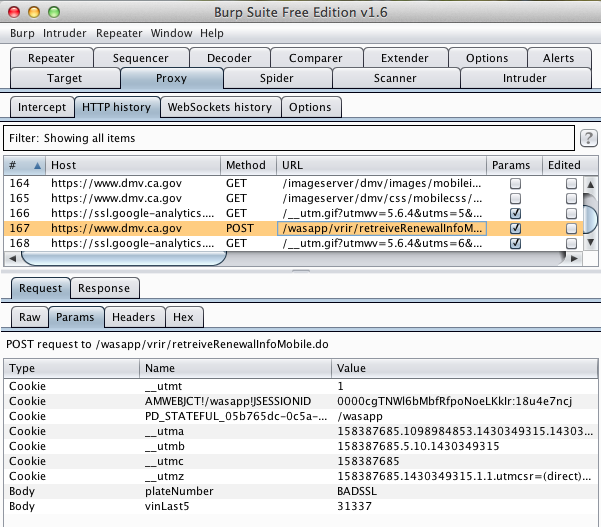Click the red close window button
This screenshot has height=527, width=601.
pyautogui.click(x=14, y=11)
